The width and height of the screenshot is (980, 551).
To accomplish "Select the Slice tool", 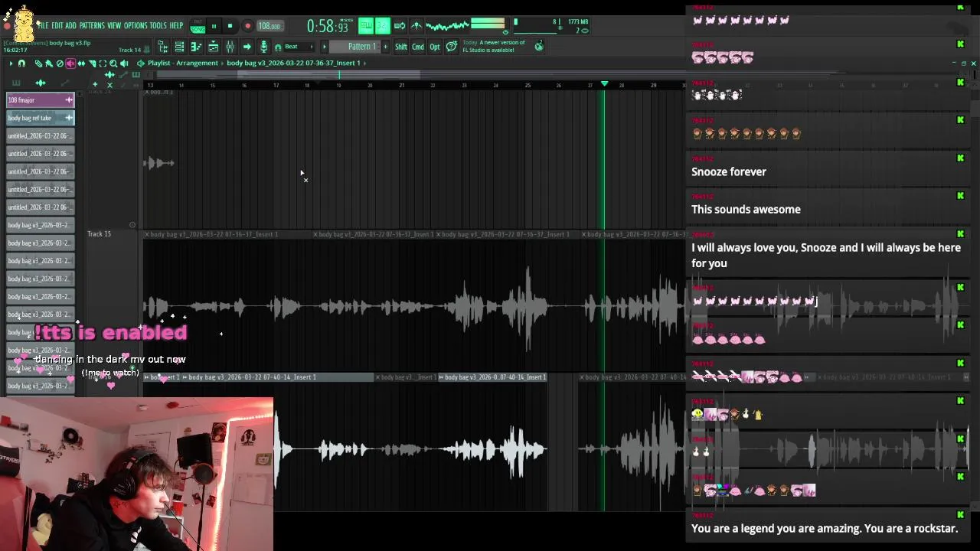I will pyautogui.click(x=92, y=64).
